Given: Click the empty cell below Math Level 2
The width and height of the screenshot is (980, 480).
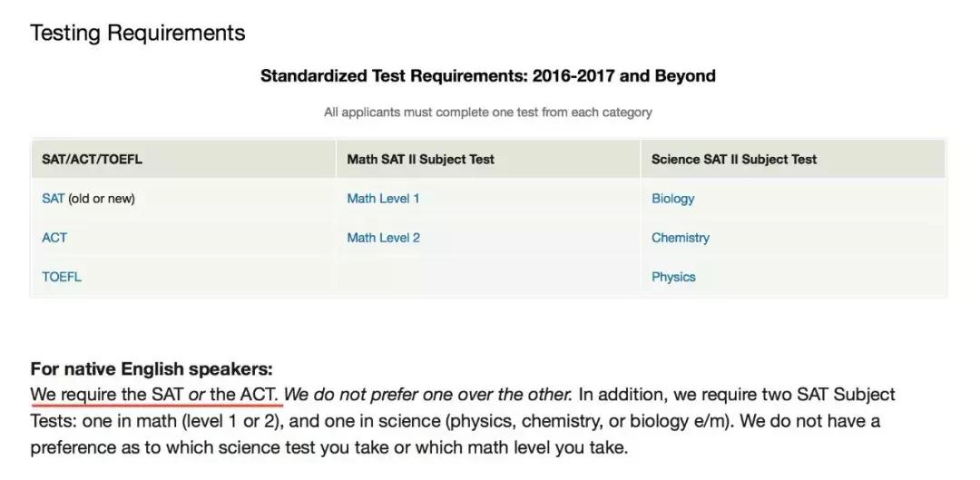Looking at the screenshot, I should [488, 277].
